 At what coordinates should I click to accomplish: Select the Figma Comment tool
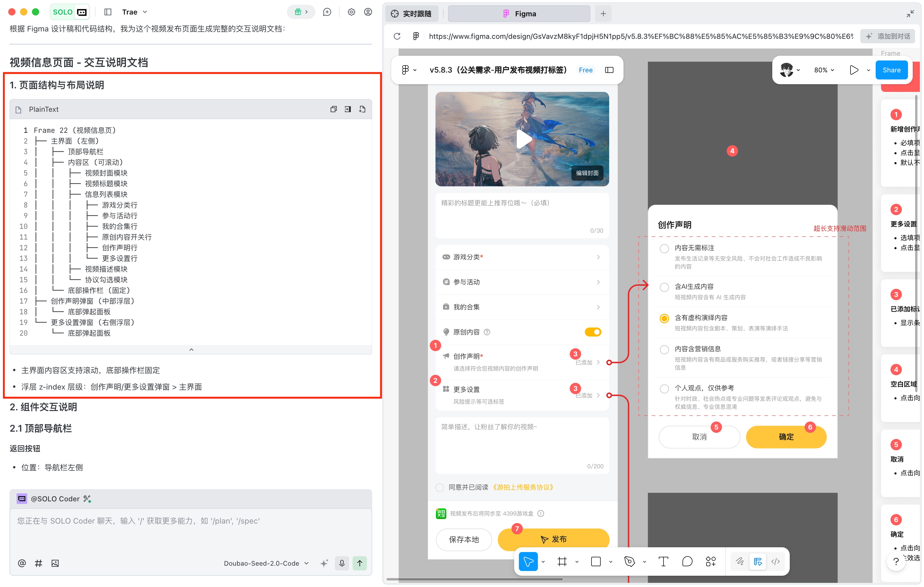687,562
